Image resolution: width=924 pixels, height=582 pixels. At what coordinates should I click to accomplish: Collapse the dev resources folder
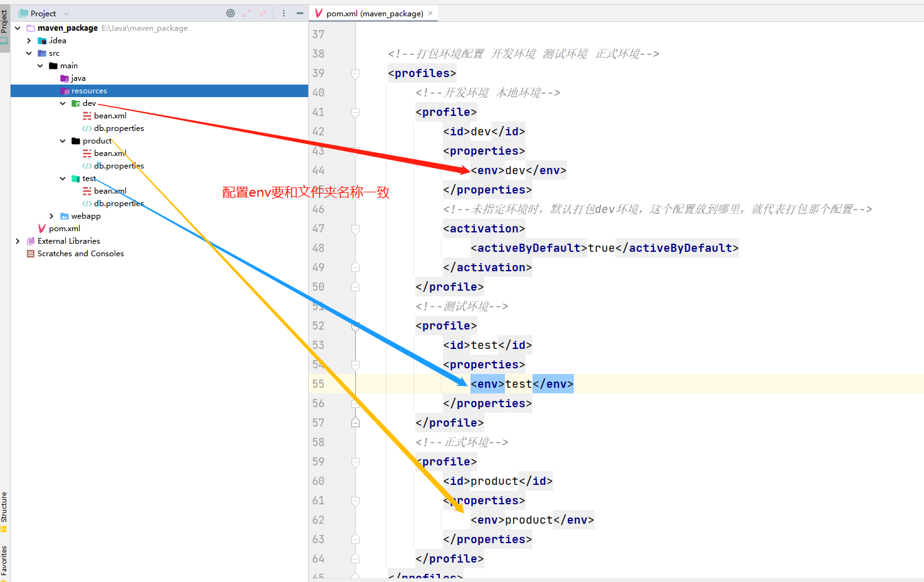63,103
